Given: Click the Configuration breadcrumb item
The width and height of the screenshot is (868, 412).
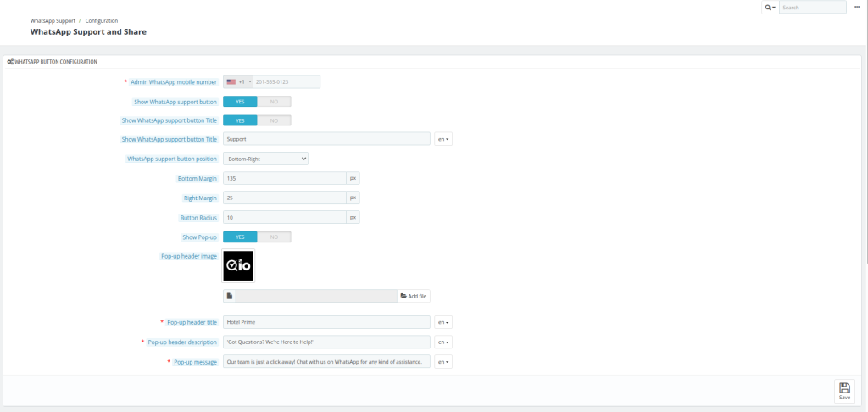Looking at the screenshot, I should pyautogui.click(x=102, y=20).
